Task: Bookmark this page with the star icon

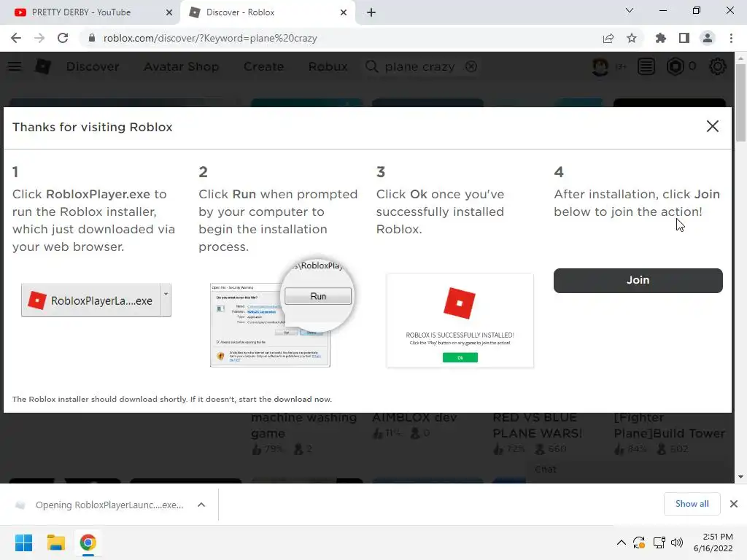Action: point(632,38)
